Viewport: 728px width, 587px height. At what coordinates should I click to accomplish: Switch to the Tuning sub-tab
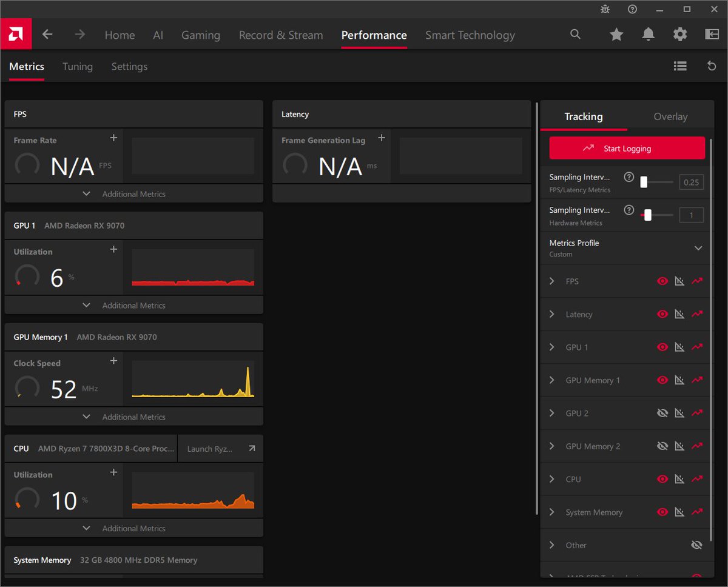78,67
